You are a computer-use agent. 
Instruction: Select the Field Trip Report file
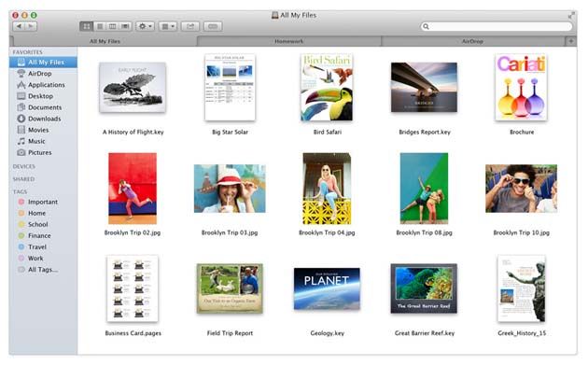230,288
